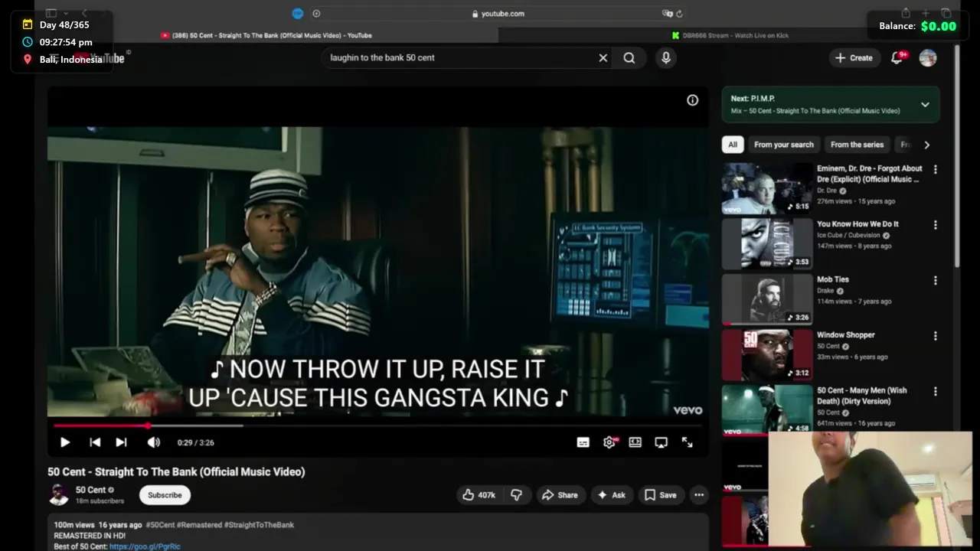
Task: Play the video with the play button
Action: pyautogui.click(x=65, y=442)
